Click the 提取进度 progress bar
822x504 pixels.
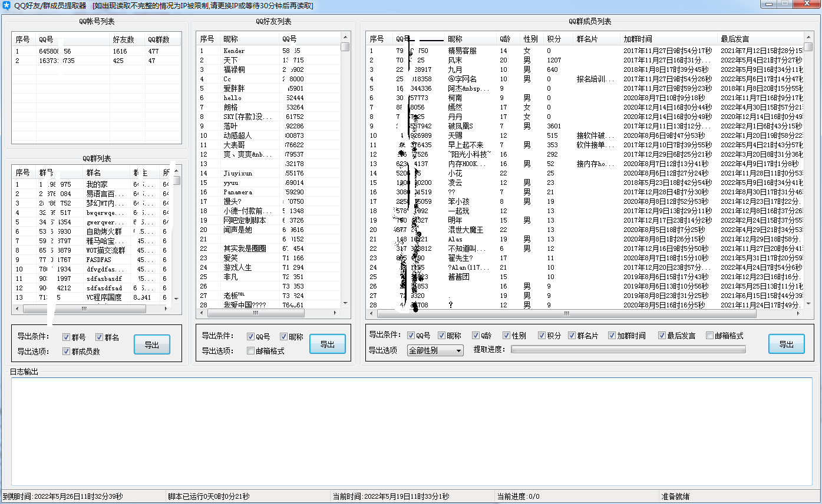coord(628,349)
